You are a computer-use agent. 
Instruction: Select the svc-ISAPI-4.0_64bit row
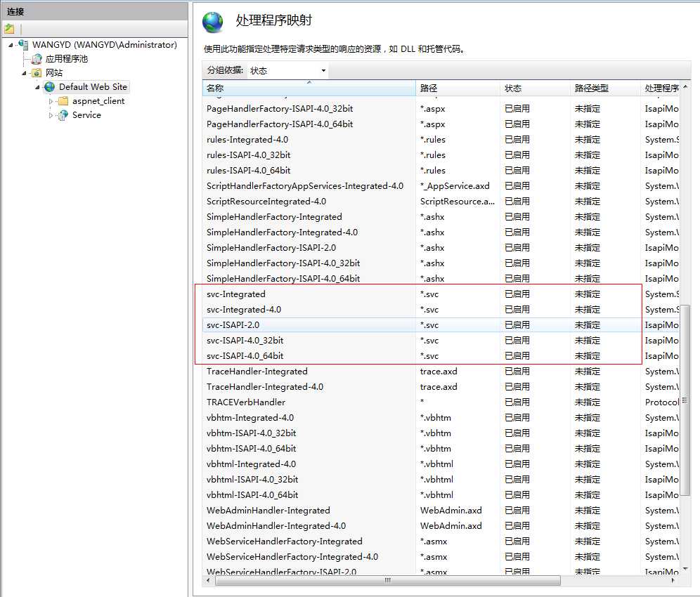441,356
